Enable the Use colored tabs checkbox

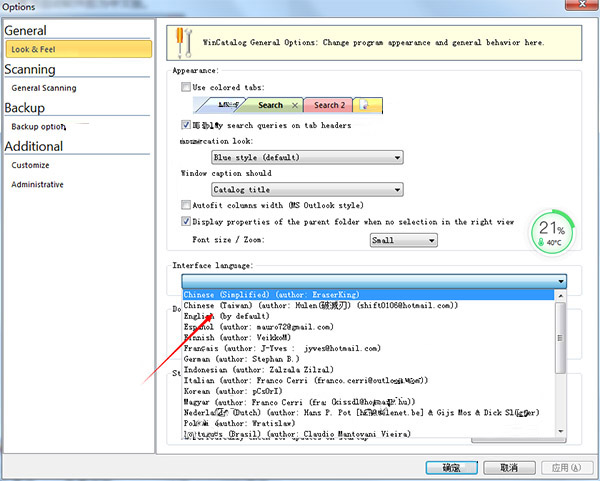coord(186,87)
